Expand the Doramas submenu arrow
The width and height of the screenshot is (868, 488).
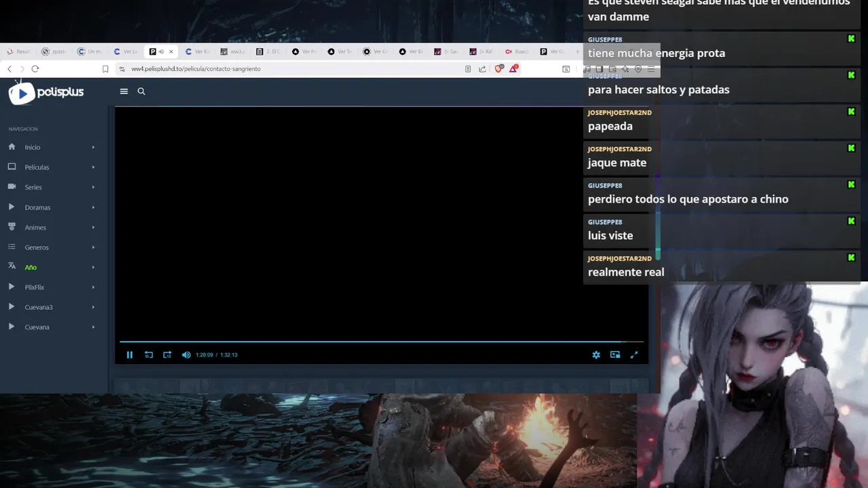coord(94,207)
